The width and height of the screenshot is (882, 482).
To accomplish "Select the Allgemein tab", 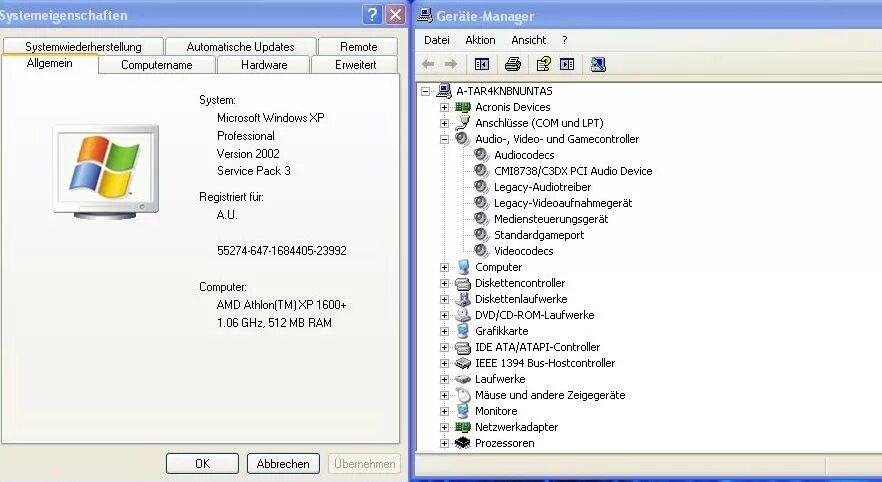I will pyautogui.click(x=50, y=64).
